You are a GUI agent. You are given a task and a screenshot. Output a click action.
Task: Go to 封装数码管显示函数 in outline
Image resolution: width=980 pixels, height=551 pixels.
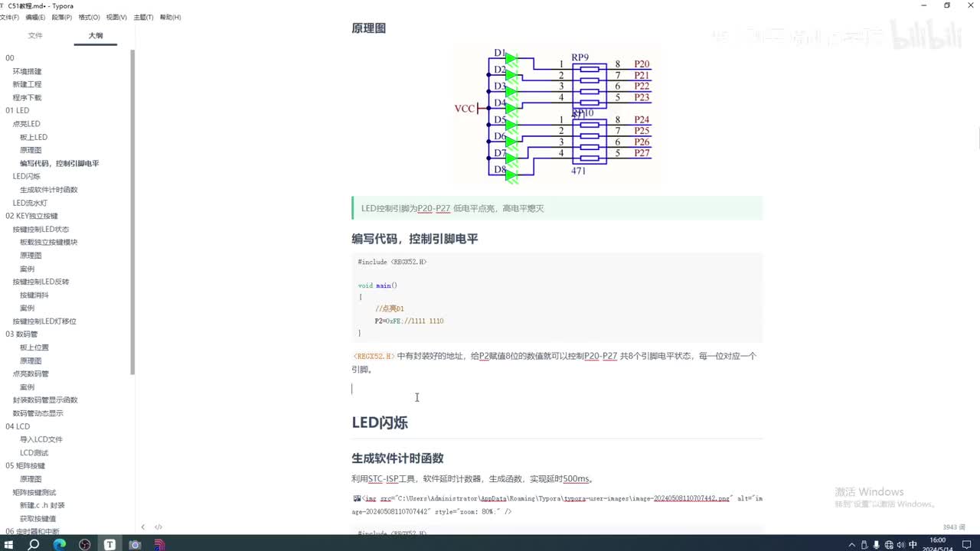coord(45,399)
